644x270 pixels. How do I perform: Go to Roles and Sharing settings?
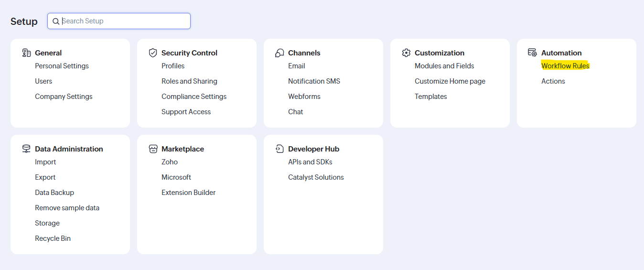(x=189, y=81)
